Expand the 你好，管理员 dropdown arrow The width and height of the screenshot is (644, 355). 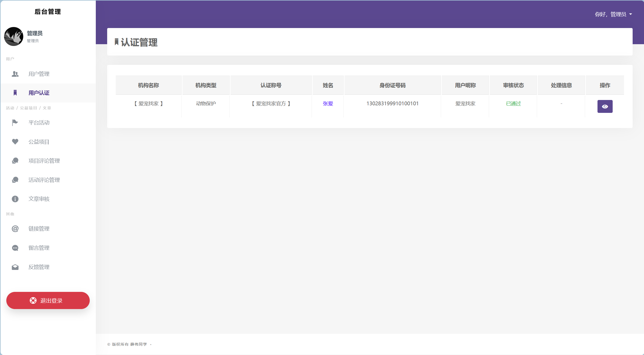point(631,14)
